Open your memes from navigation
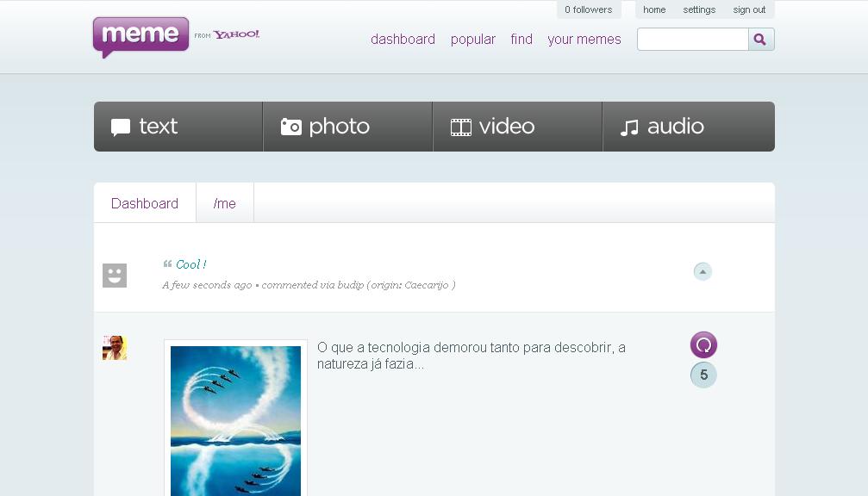This screenshot has height=496, width=868. (x=584, y=40)
